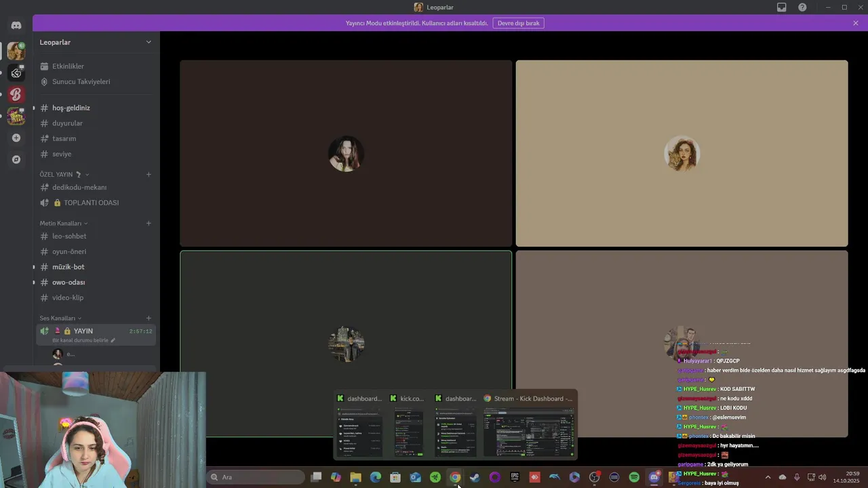
Task: Launch Microsoft Edge from taskbar
Action: point(376,477)
